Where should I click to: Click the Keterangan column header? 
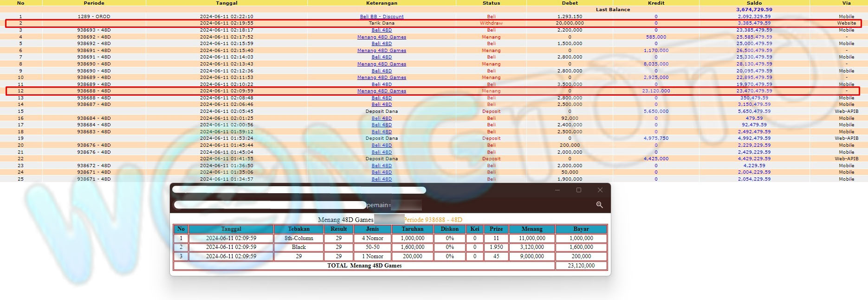point(382,3)
